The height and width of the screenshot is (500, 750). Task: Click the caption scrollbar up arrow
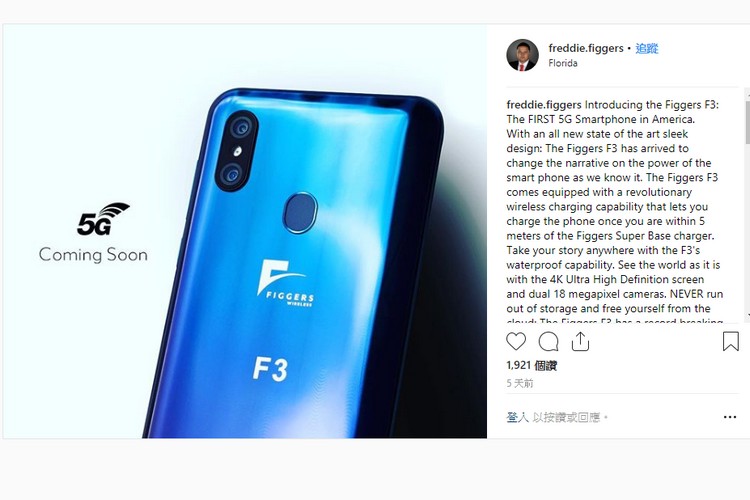pos(747,95)
